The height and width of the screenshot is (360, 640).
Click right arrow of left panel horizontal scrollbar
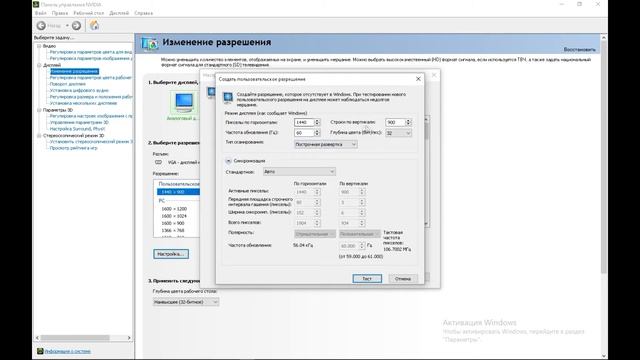click(x=129, y=338)
